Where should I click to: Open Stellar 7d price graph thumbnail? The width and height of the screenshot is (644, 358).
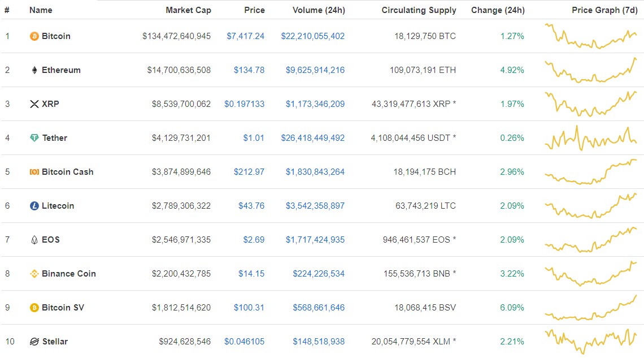click(x=591, y=342)
